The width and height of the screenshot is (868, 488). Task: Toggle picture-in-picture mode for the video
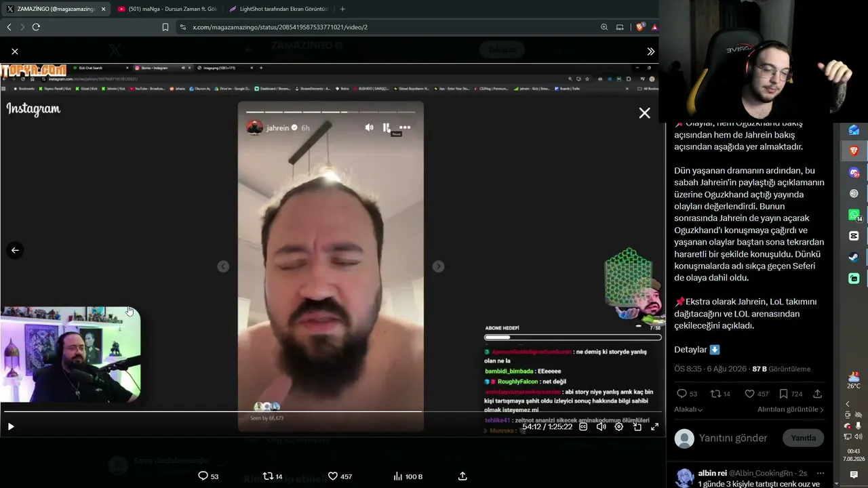(x=637, y=426)
